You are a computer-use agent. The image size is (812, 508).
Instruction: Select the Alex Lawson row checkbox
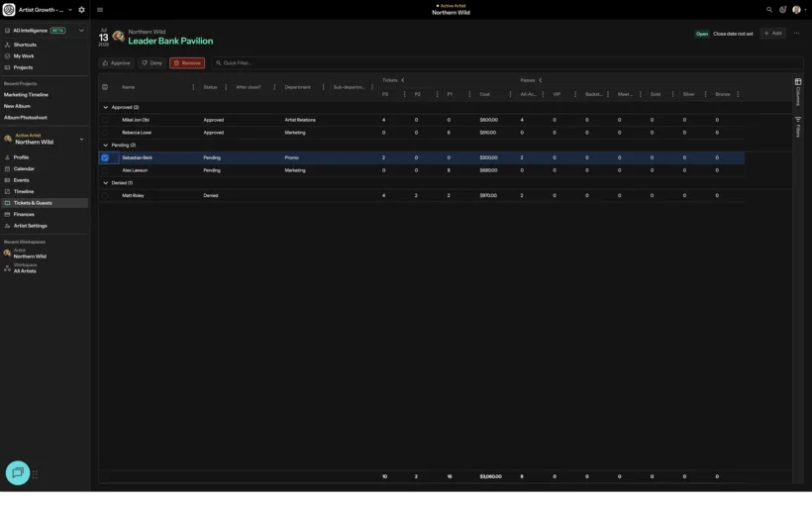click(x=105, y=170)
